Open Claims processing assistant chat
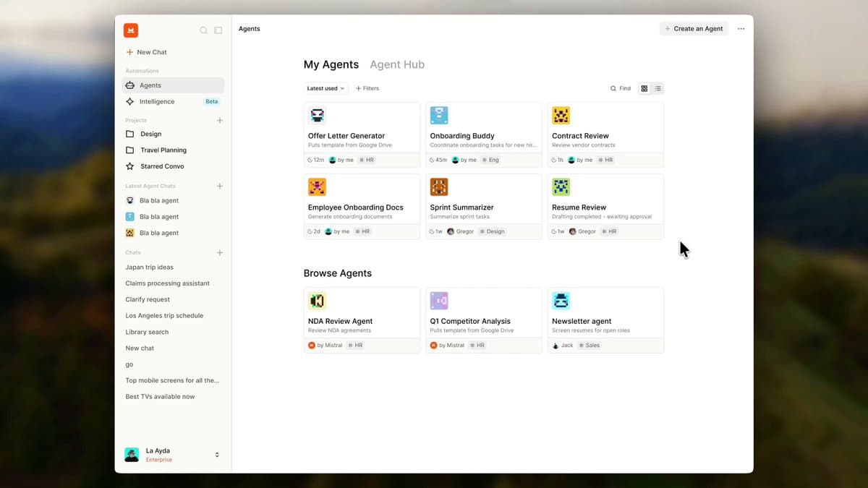Screen dimensions: 868x488 pyautogui.click(x=167, y=283)
